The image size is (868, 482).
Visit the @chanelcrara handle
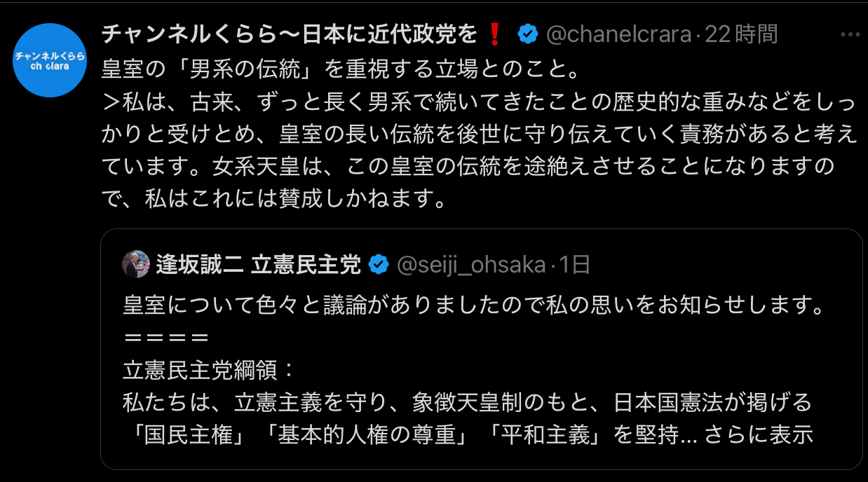618,34
